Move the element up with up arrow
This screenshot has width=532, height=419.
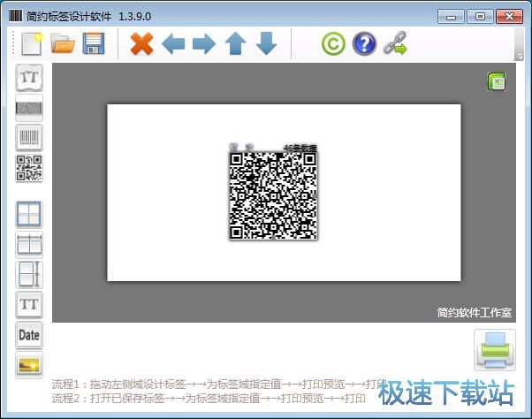coord(235,42)
